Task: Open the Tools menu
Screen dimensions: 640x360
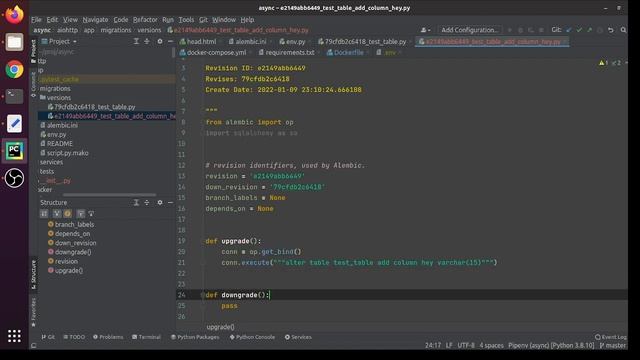Action: pyautogui.click(x=186, y=20)
